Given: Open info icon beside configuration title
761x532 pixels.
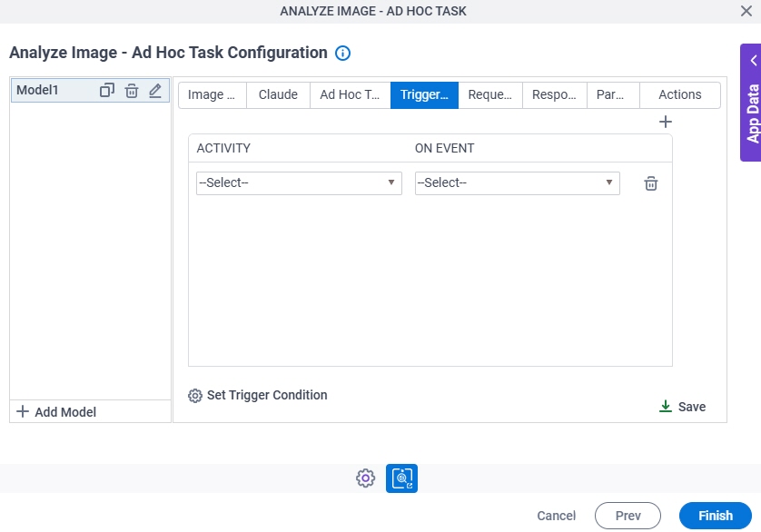Looking at the screenshot, I should click(342, 53).
